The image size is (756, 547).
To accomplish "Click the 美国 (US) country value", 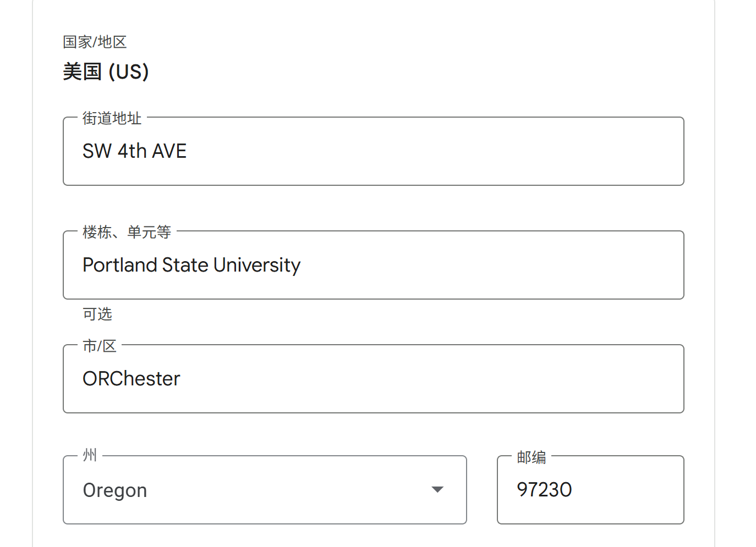I will (106, 71).
